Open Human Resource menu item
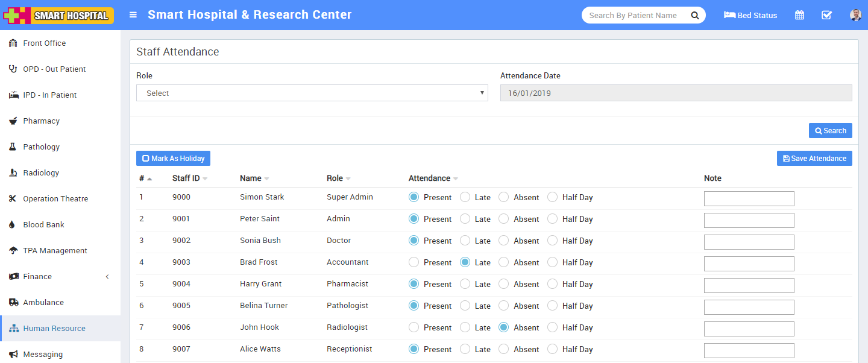Image resolution: width=868 pixels, height=363 pixels. [54, 328]
